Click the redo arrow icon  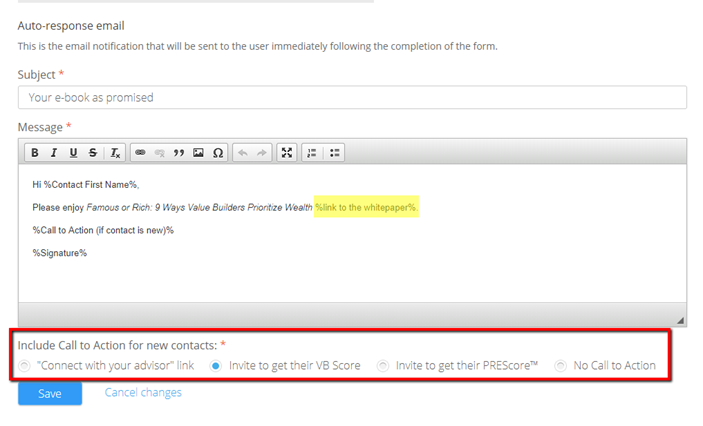point(262,153)
